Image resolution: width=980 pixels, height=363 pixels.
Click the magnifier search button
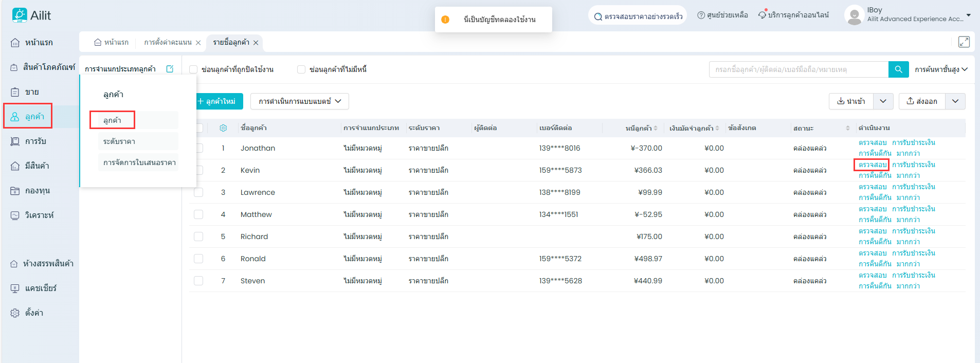point(898,69)
